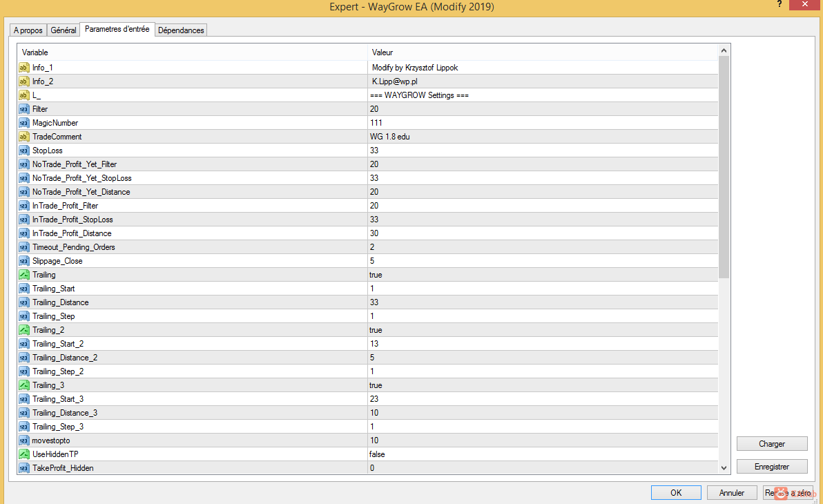Viewport: 823px width, 504px height.
Task: Click the StopLoss value 33
Action: pos(374,151)
